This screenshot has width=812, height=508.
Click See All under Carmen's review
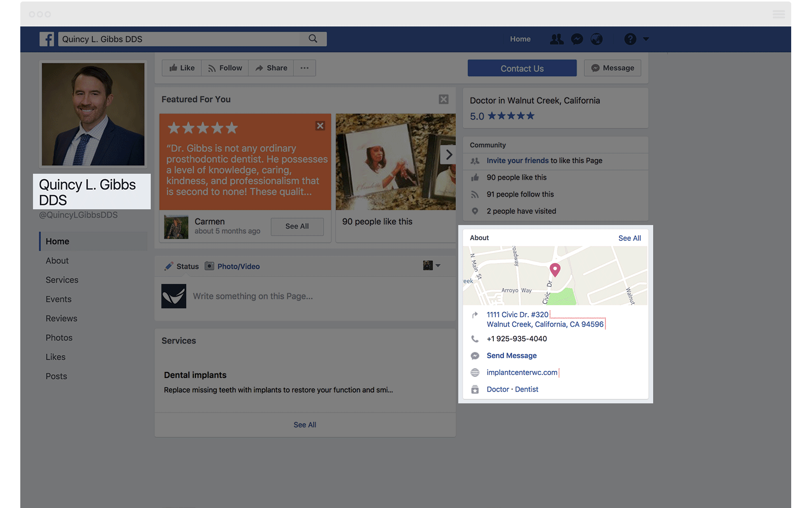[x=297, y=227]
